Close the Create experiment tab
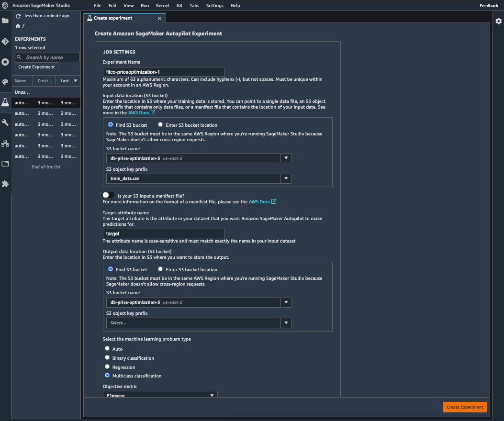Viewport: 504px width, 421px height. pos(160,18)
